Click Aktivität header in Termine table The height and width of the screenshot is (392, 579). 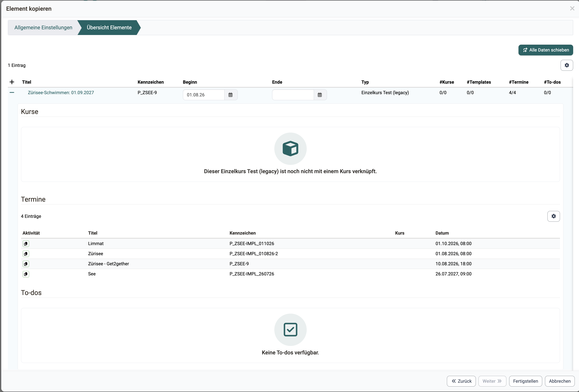tap(31, 233)
